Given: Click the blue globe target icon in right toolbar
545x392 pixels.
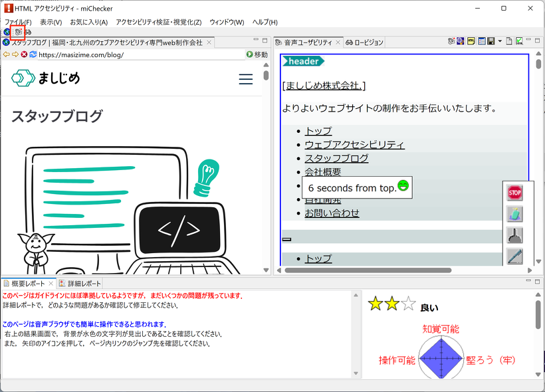Looking at the screenshot, I should (x=461, y=41).
